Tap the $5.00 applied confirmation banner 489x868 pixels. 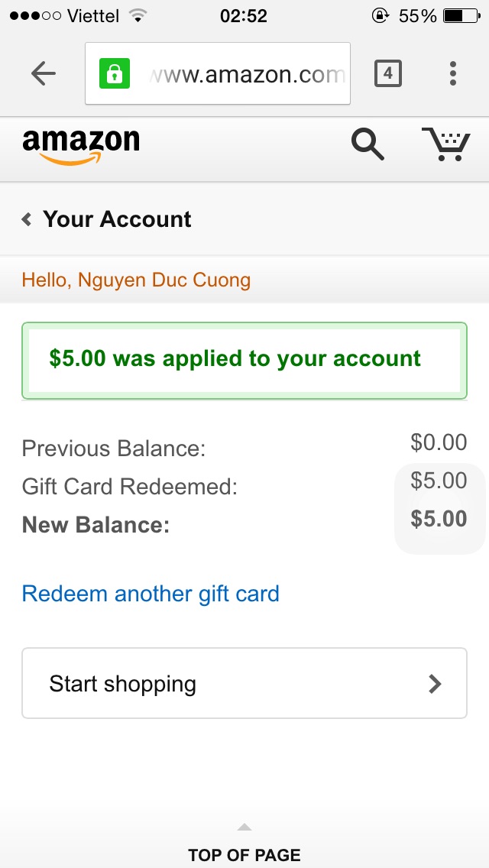click(x=244, y=360)
